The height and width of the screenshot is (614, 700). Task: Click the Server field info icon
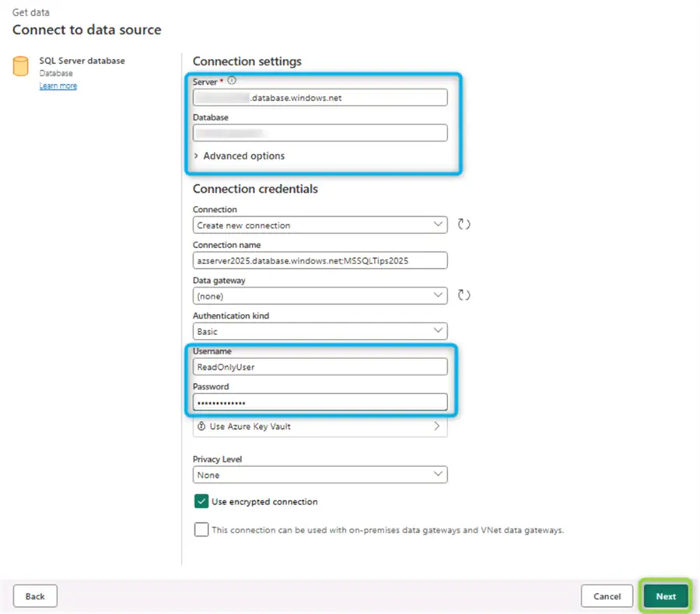point(232,81)
